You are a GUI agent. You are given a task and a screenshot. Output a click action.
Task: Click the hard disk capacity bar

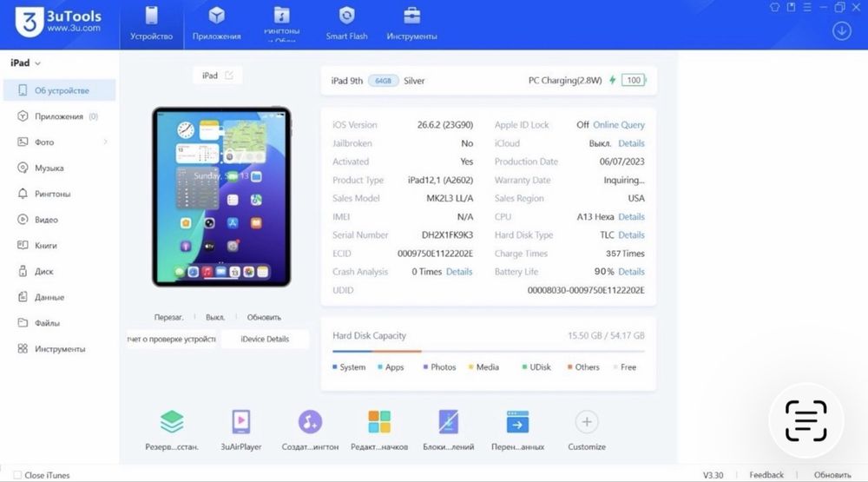tap(488, 351)
